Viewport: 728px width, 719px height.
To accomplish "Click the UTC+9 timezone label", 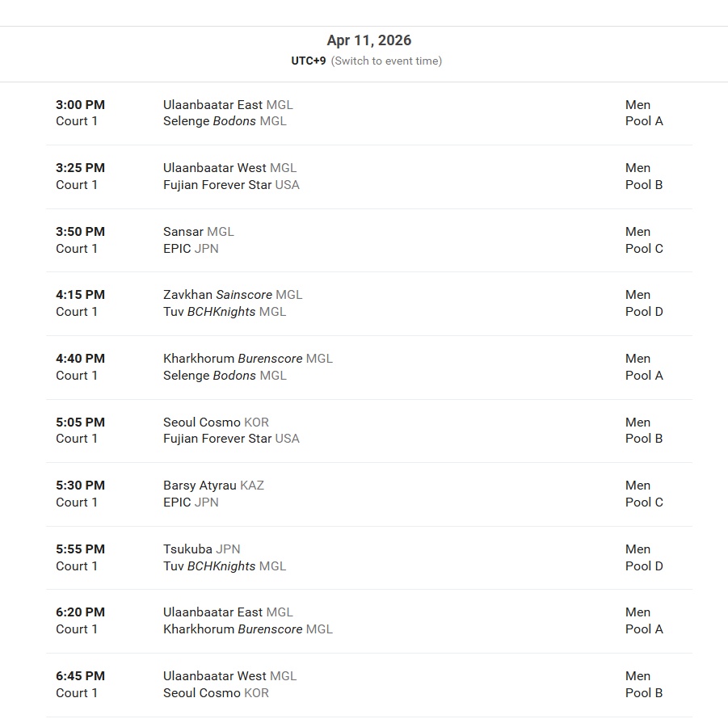I will [309, 61].
